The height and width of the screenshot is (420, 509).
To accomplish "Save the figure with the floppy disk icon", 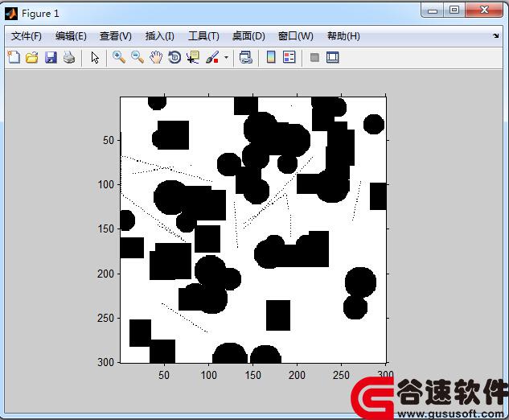I will (x=51, y=57).
